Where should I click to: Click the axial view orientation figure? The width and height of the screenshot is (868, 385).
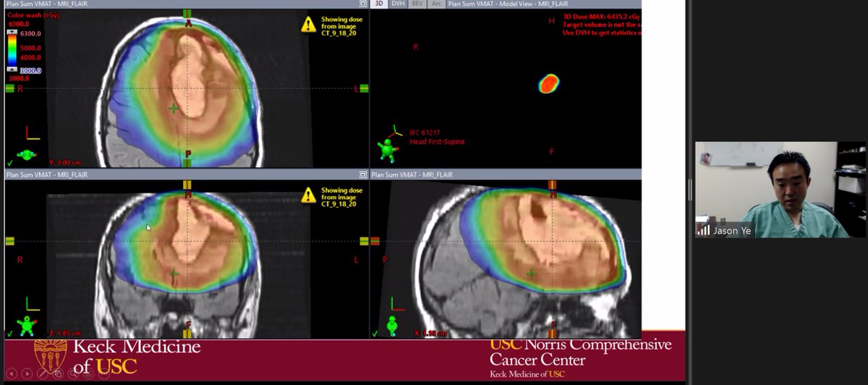click(28, 154)
